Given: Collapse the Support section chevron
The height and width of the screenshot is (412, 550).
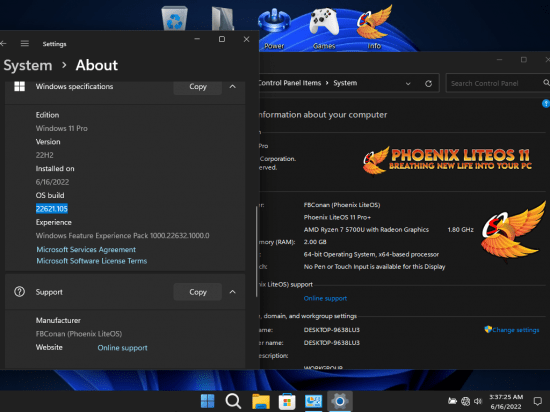Looking at the screenshot, I should pos(233,292).
